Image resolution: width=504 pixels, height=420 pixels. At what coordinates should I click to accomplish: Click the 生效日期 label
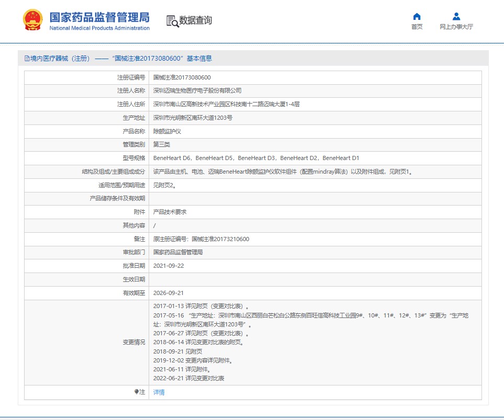pos(134,279)
